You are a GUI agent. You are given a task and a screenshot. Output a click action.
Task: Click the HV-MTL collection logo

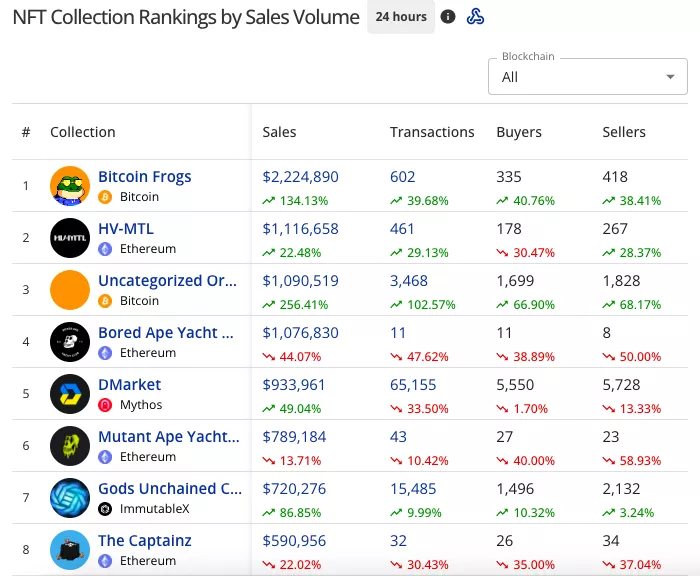tap(70, 238)
